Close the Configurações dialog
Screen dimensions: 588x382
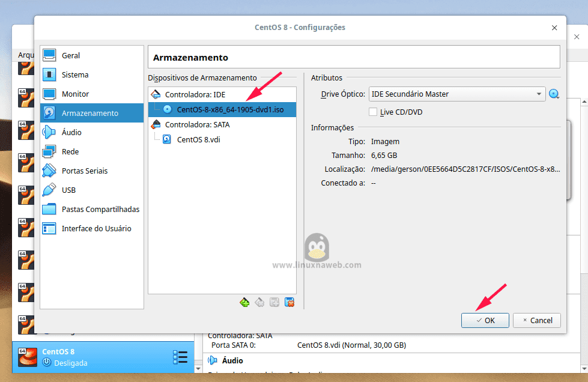[x=554, y=28]
